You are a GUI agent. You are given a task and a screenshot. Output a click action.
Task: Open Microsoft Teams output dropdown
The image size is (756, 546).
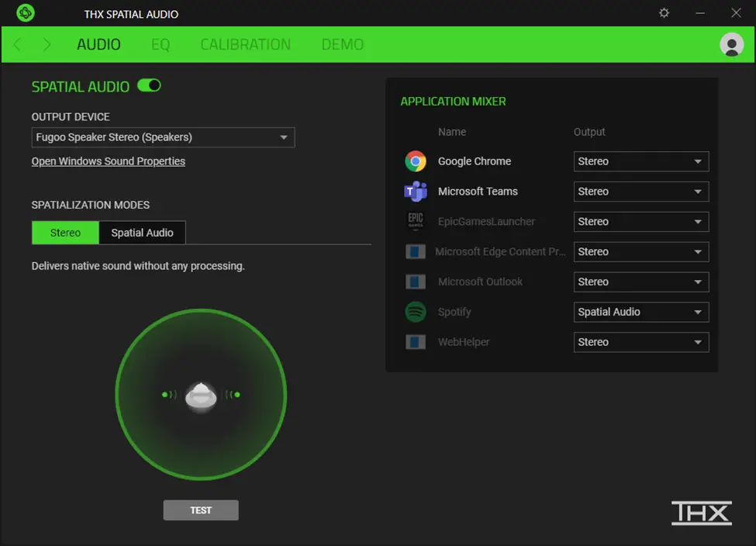point(640,192)
